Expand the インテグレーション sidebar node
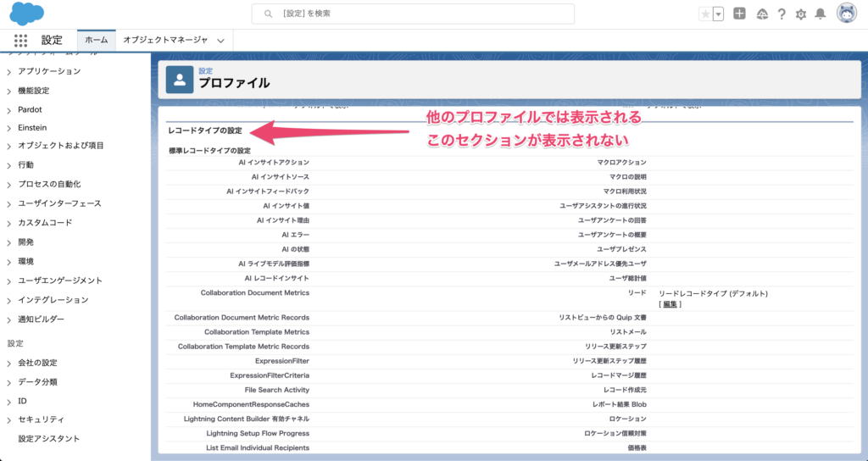868x461 pixels. [8, 301]
